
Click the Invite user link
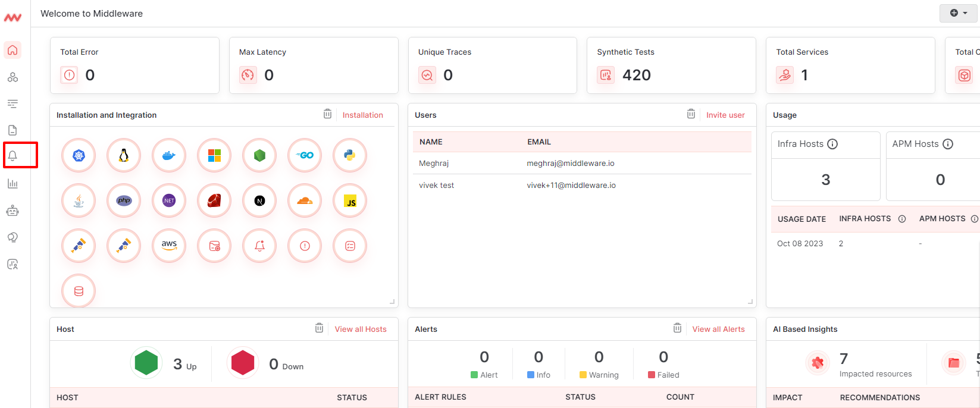pos(725,115)
